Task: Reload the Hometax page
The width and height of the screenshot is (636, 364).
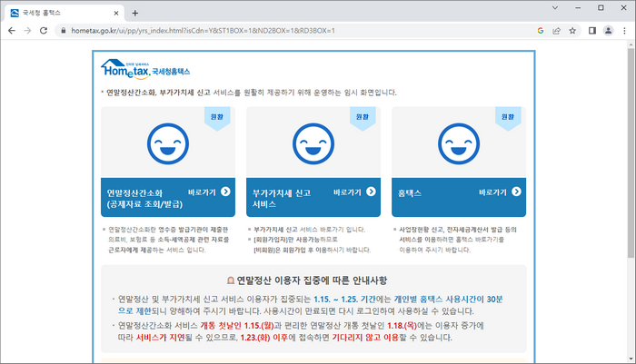Action: point(44,31)
